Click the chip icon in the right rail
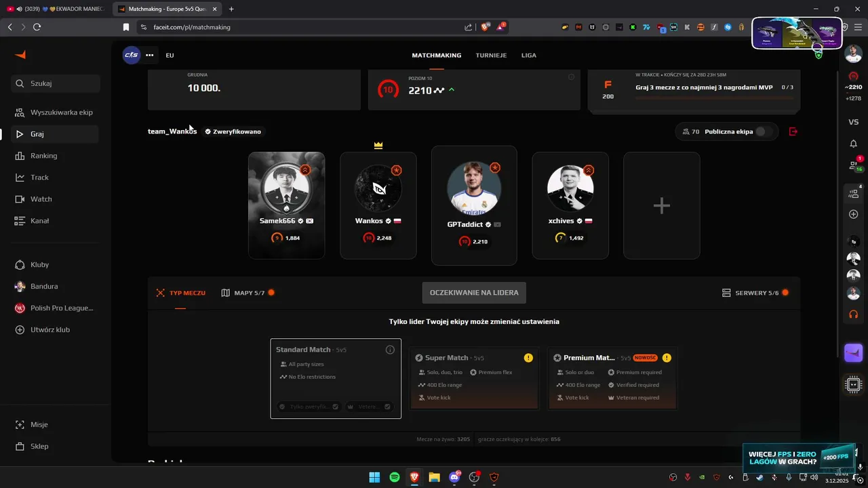Screen dimensions: 868x488 (854, 385)
